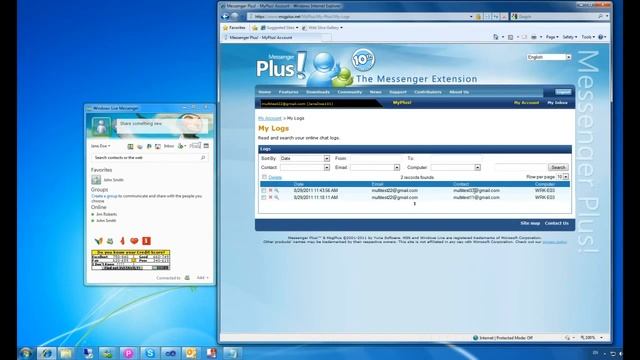Open the IE Tools menu
Image resolution: width=640 pixels, height=360 pixels.
click(588, 37)
